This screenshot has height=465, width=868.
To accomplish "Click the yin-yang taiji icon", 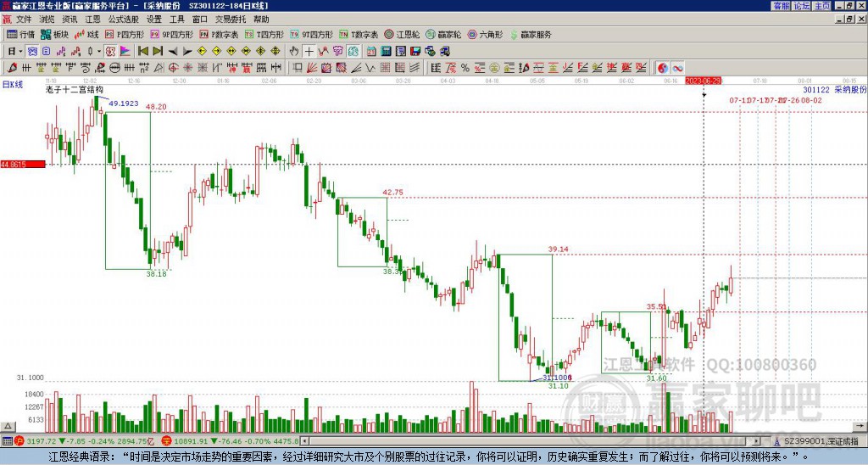I will point(663,68).
